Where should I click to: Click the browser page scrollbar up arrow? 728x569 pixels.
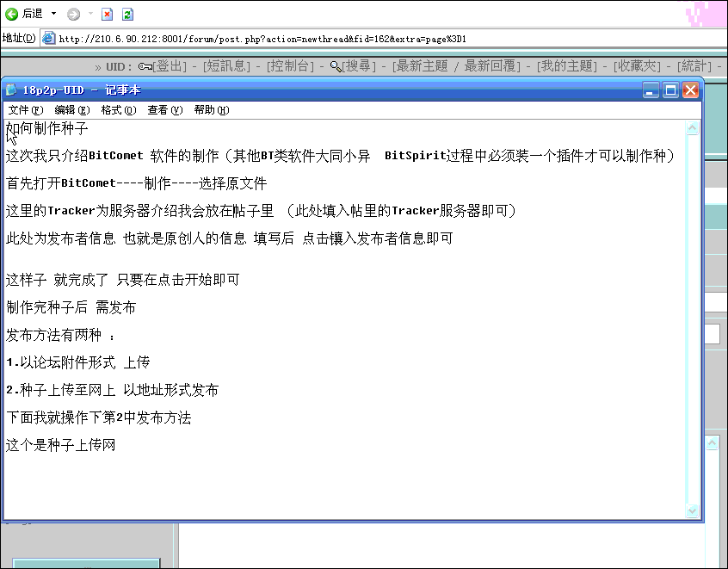(x=713, y=443)
